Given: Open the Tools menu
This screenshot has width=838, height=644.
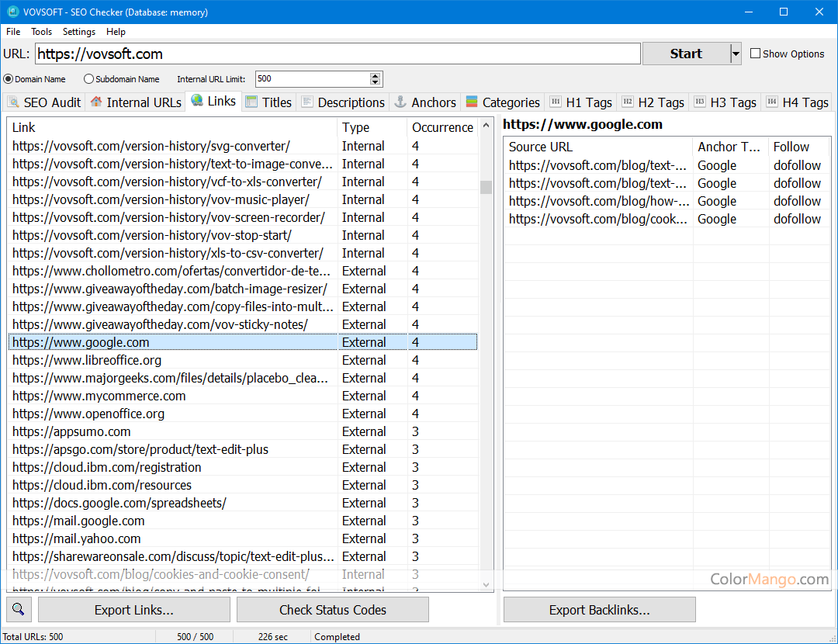Looking at the screenshot, I should point(41,32).
